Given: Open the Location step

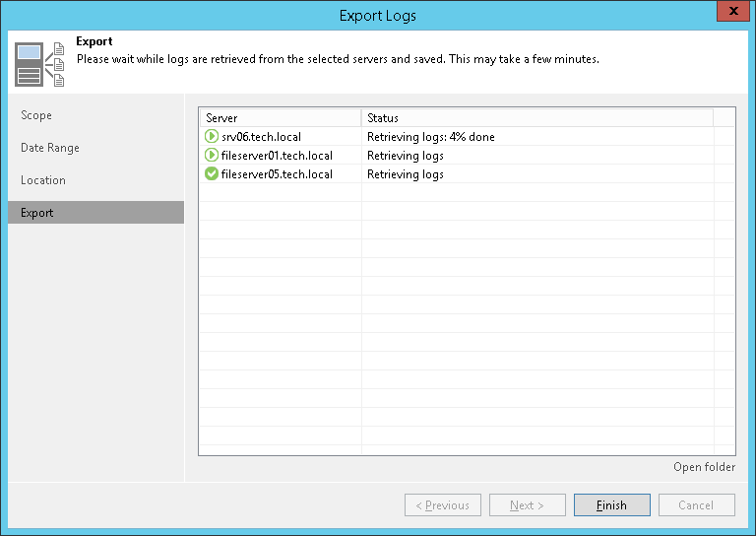Looking at the screenshot, I should point(43,180).
